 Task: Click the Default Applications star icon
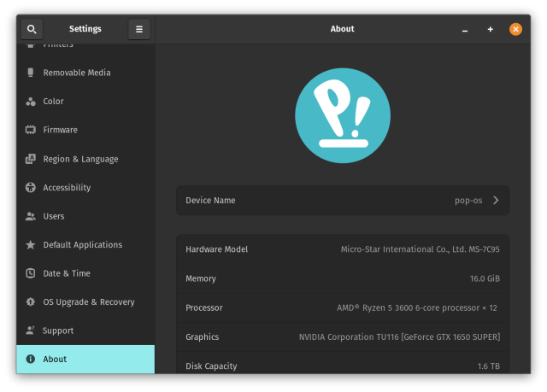point(31,244)
